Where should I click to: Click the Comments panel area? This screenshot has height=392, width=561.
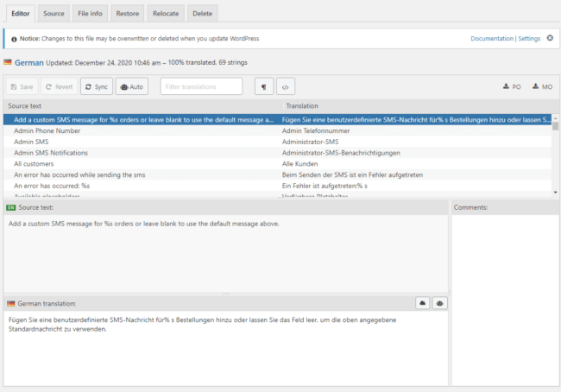pyautogui.click(x=506, y=300)
